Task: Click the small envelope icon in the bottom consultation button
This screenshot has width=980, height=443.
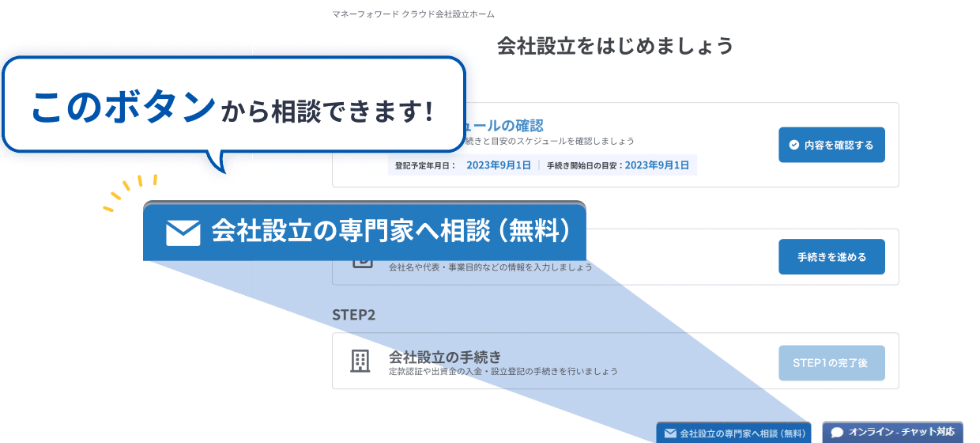Action: coord(670,433)
